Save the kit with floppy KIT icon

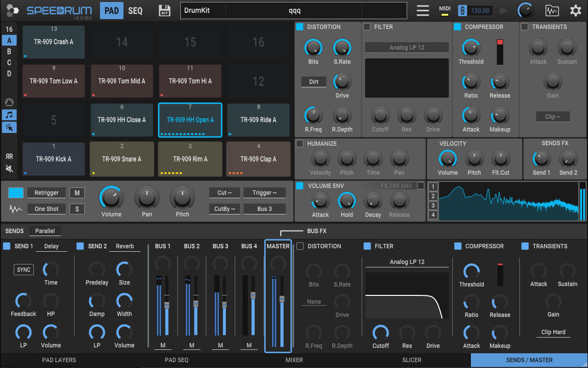point(164,10)
